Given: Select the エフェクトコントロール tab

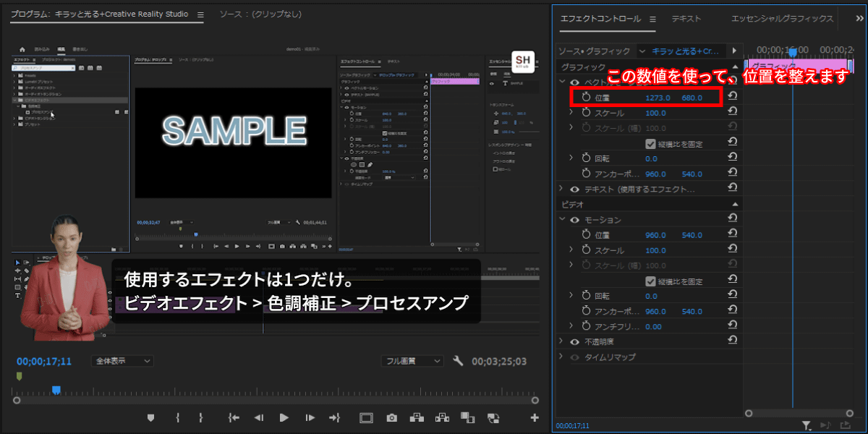Looking at the screenshot, I should [x=600, y=19].
